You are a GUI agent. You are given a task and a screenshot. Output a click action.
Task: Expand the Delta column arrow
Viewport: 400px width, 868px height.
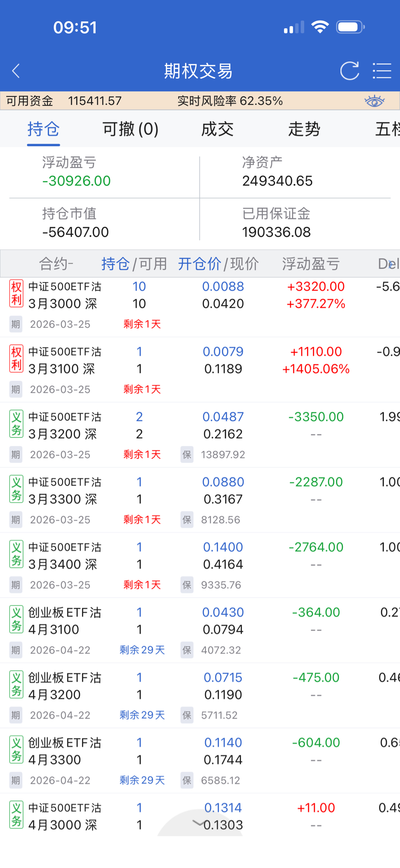pyautogui.click(x=391, y=264)
